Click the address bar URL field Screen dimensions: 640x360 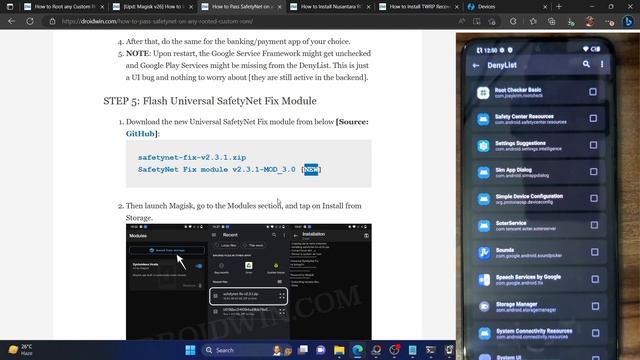253,21
